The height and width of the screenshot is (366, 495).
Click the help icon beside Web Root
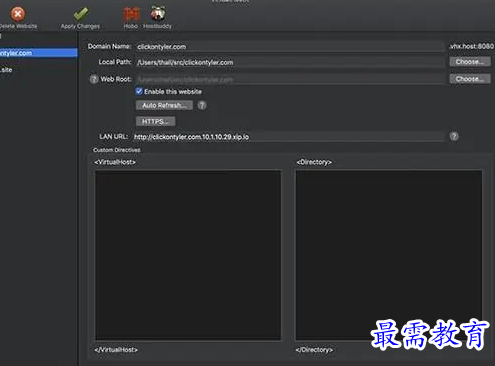(94, 79)
